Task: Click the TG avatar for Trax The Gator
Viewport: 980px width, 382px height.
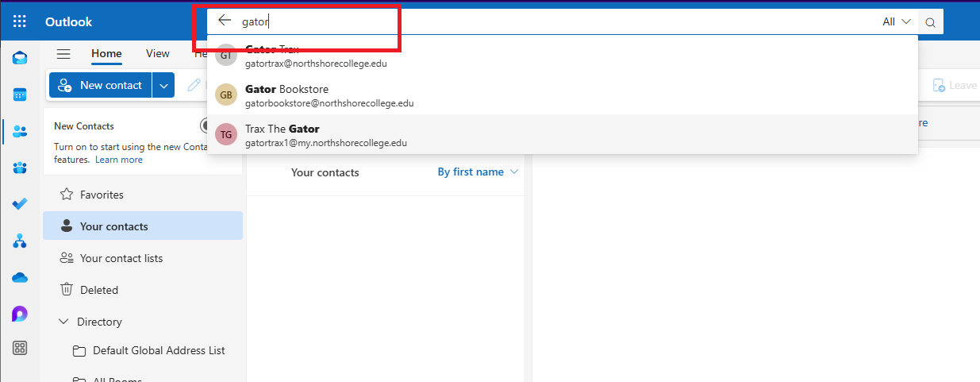Action: tap(226, 135)
